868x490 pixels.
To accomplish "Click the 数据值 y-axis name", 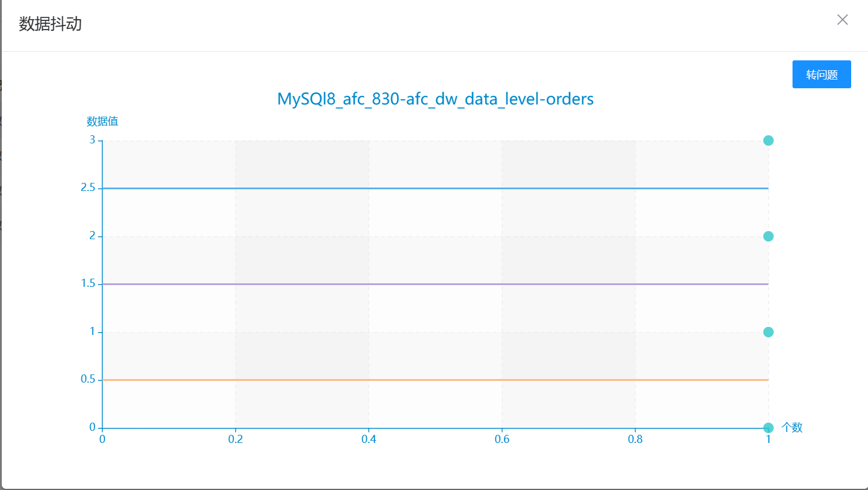I will point(102,121).
